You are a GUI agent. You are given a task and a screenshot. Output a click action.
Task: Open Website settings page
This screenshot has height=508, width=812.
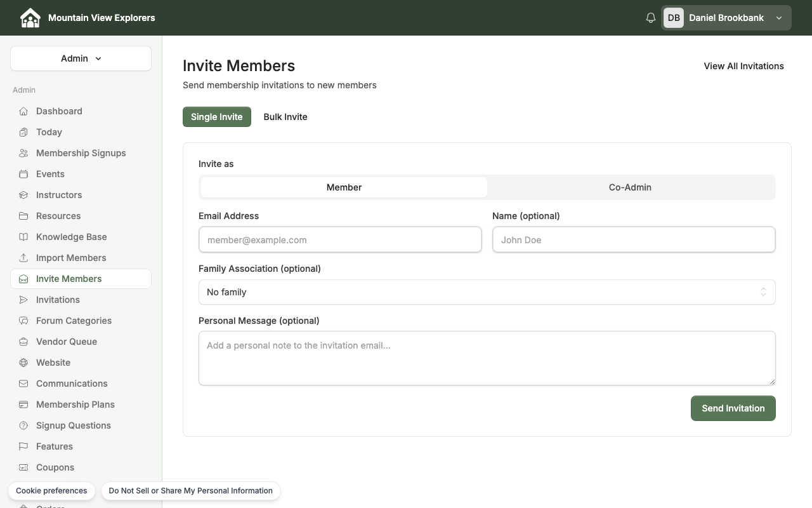81,363
